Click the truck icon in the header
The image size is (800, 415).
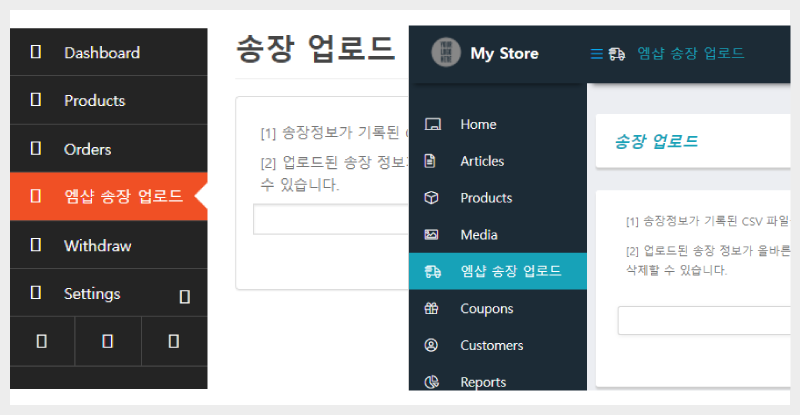coord(616,54)
